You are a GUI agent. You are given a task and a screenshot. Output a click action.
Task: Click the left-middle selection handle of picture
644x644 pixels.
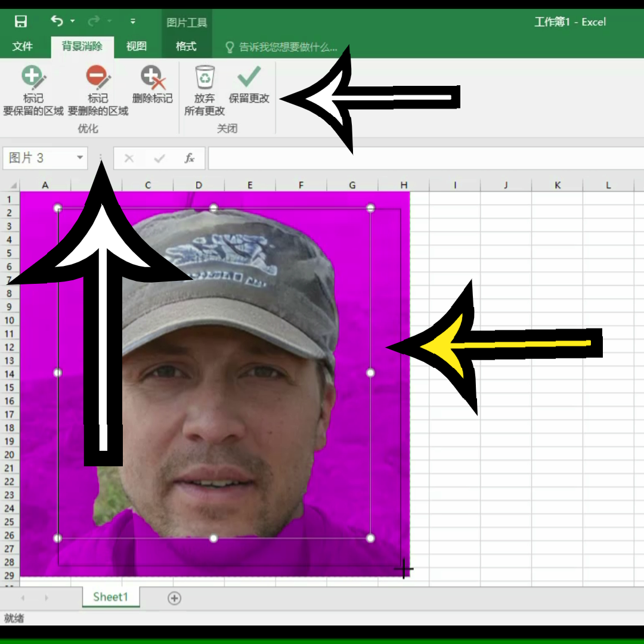tap(57, 373)
